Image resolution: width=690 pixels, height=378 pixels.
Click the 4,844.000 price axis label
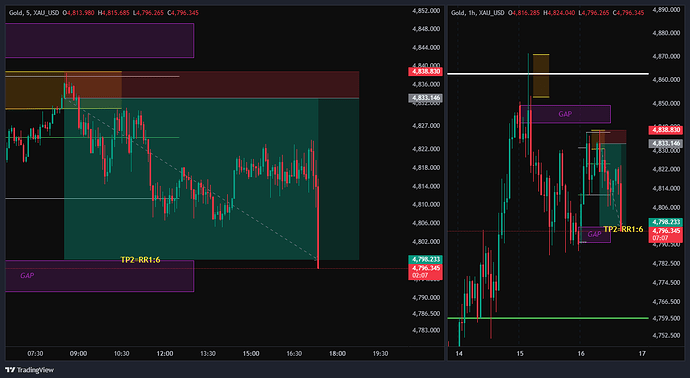coord(426,48)
